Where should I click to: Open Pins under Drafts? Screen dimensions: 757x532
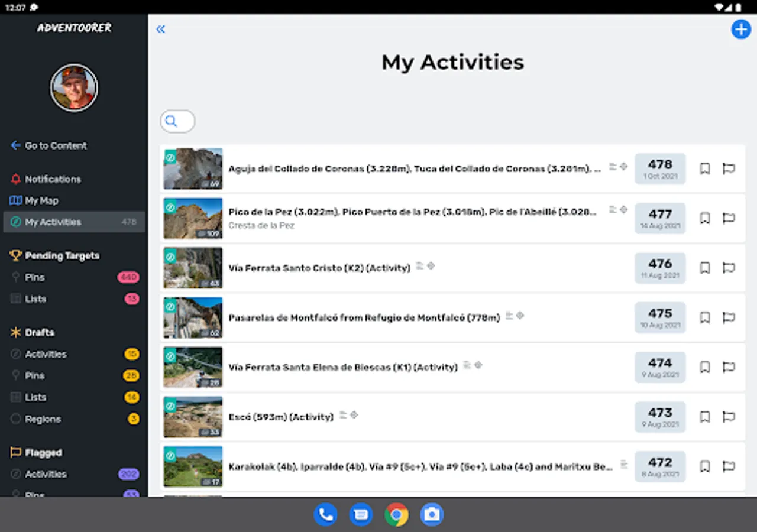click(x=74, y=375)
